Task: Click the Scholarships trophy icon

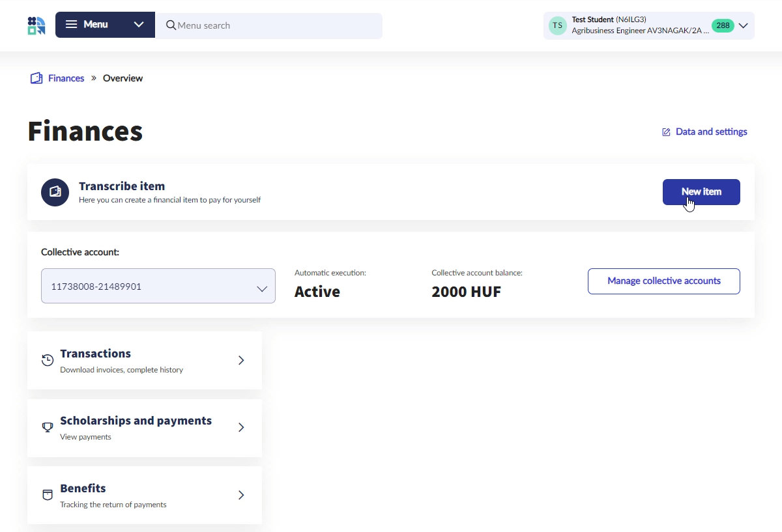Action: click(48, 428)
